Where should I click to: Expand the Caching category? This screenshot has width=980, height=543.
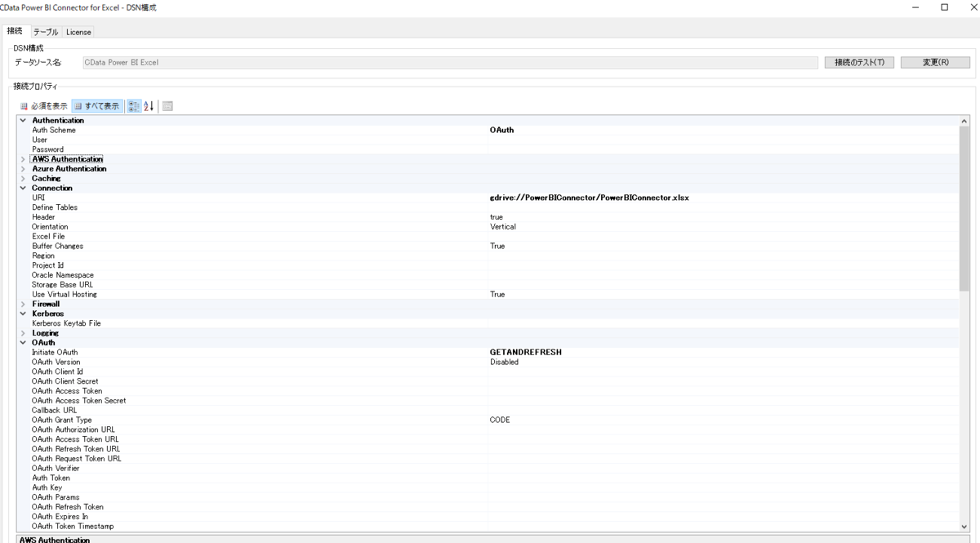(23, 179)
